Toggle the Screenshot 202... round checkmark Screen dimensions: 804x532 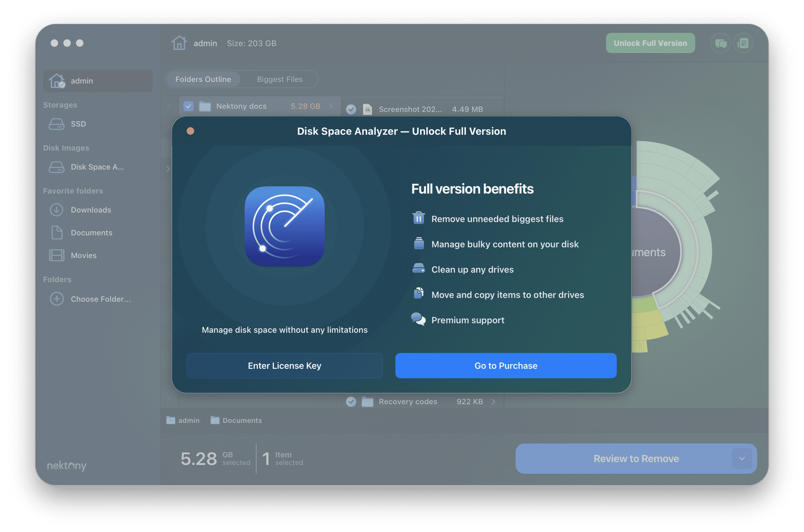pos(351,109)
